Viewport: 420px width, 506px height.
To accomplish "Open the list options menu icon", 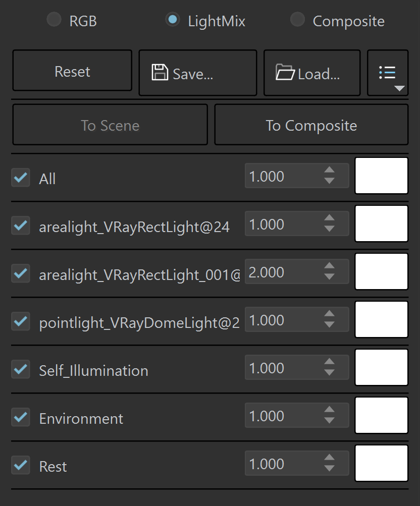I will [x=387, y=72].
